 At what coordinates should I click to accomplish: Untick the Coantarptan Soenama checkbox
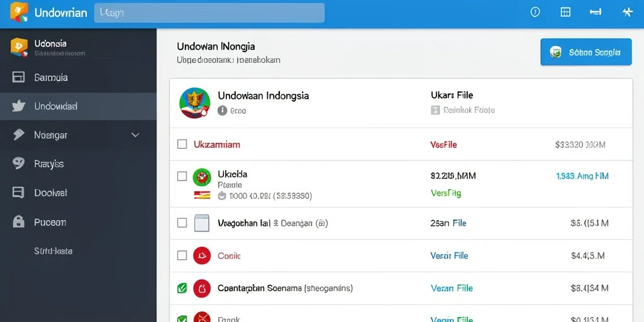pos(182,288)
